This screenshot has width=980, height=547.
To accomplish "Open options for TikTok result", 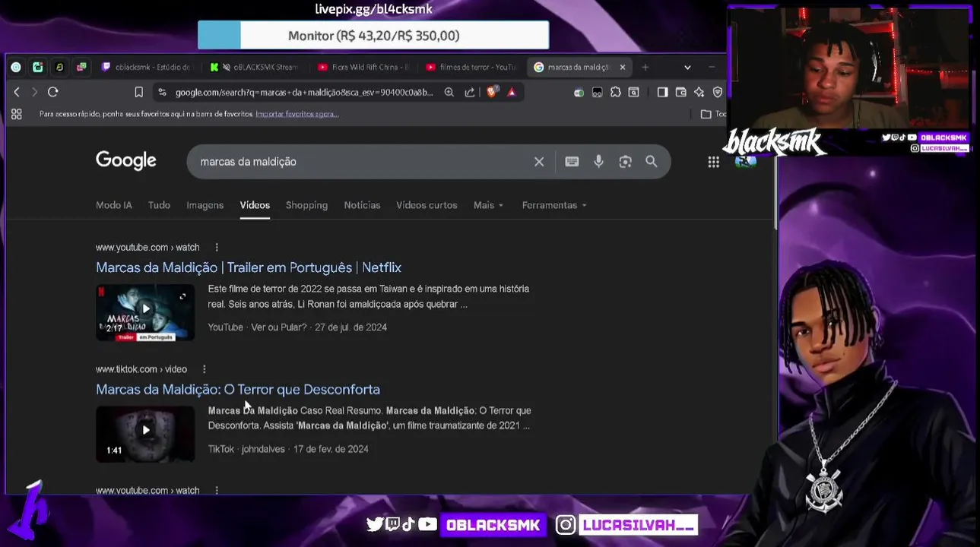I will (204, 369).
